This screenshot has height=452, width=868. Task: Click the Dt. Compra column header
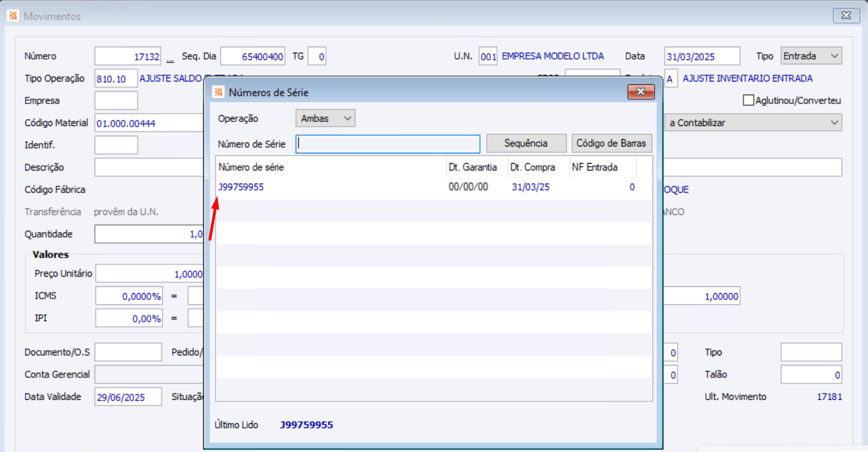539,167
